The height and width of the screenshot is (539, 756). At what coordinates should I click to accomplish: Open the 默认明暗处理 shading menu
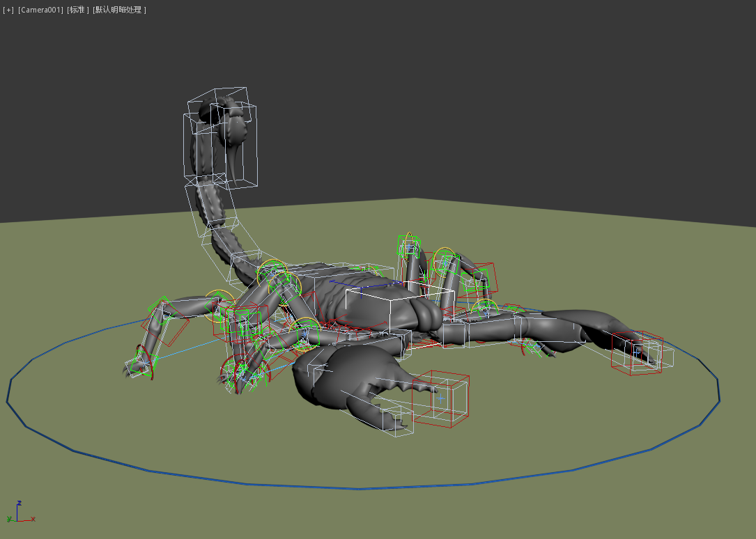tap(119, 10)
